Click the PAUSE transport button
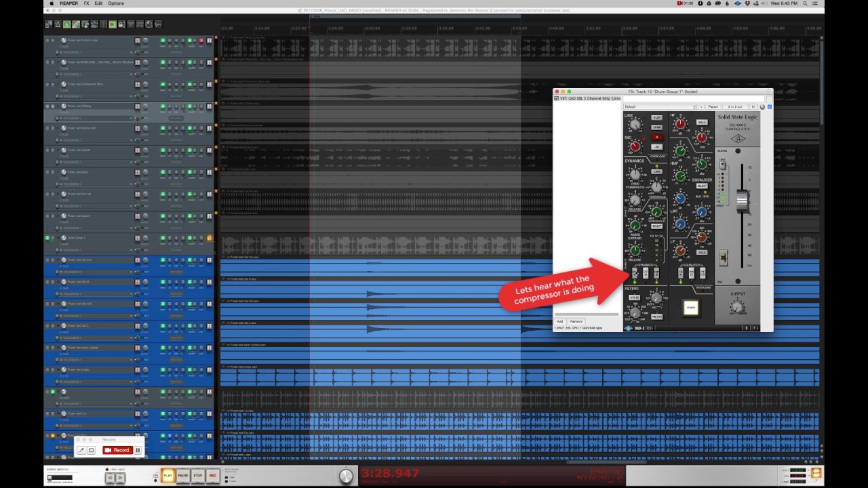868x488 pixels. 183,476
